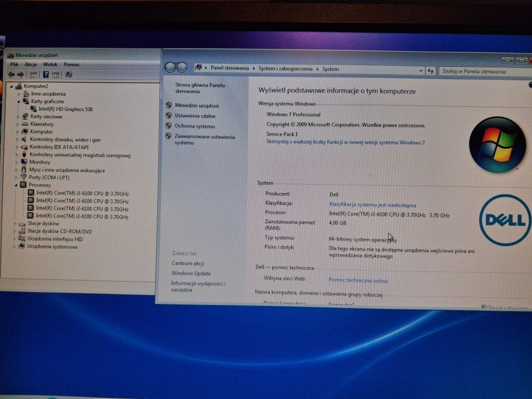Click the Back arrow in Device Manager toolbar
532x399 pixels.
pyautogui.click(x=11, y=75)
